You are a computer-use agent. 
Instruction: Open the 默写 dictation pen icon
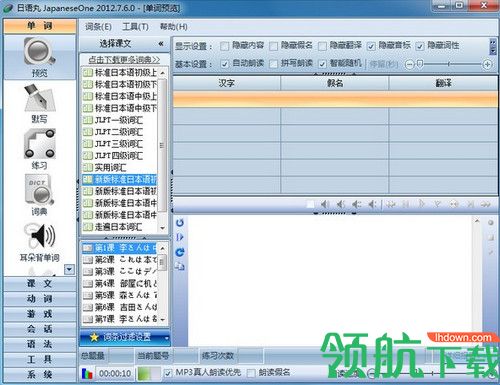tap(39, 98)
